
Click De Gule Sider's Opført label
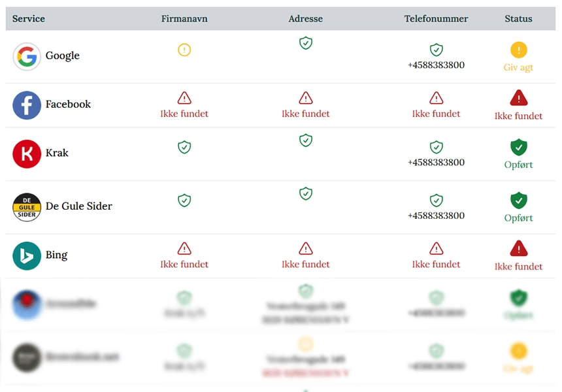(x=519, y=218)
